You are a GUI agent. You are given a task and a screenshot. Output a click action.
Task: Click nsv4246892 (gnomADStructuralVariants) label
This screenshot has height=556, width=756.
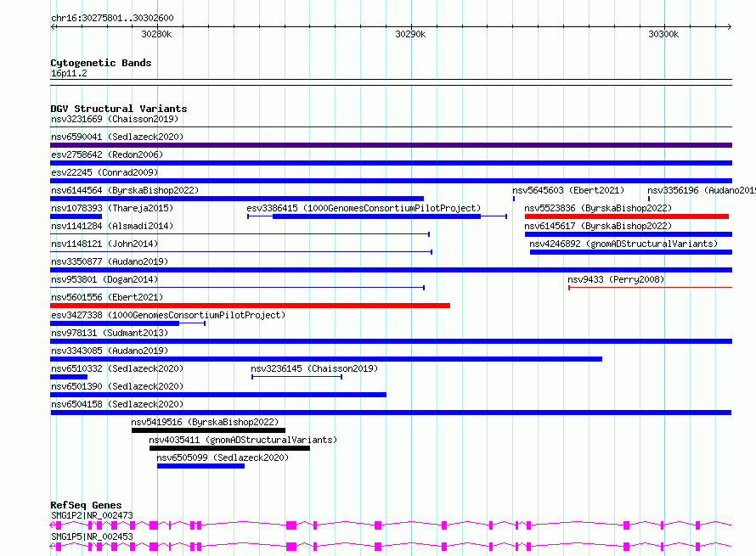[623, 244]
